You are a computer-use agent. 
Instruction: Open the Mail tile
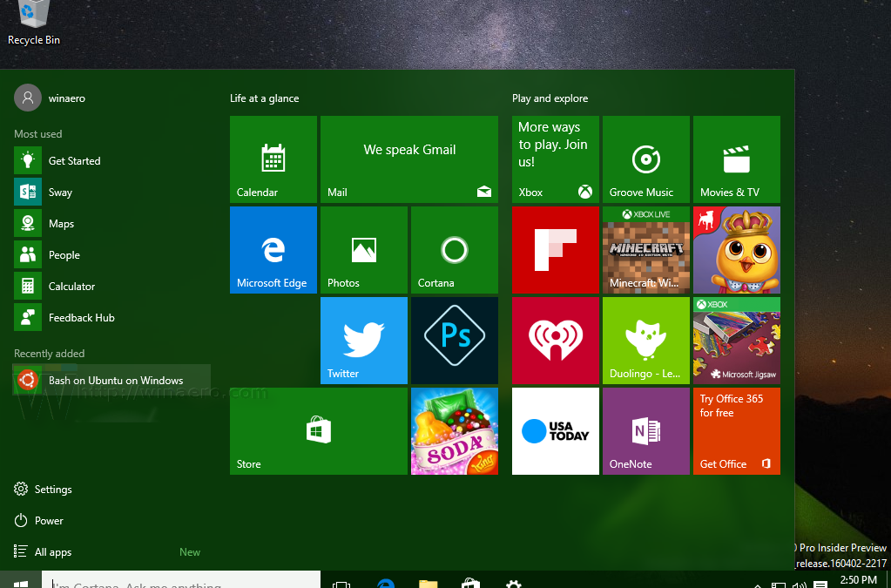pyautogui.click(x=408, y=159)
